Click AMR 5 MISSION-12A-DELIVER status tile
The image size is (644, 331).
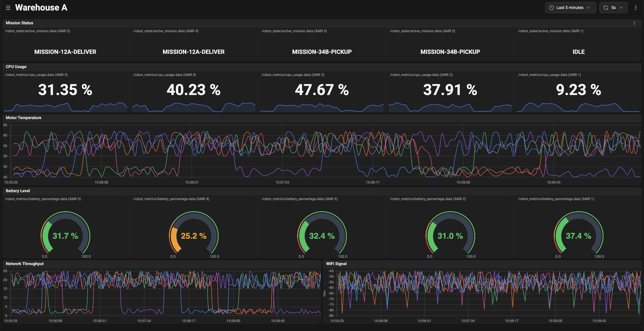click(65, 52)
